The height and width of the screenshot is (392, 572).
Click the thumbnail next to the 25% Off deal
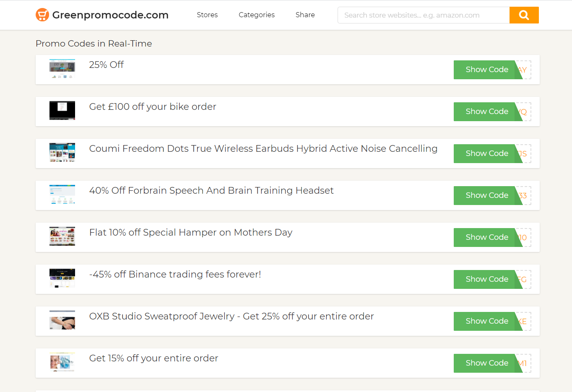point(62,68)
